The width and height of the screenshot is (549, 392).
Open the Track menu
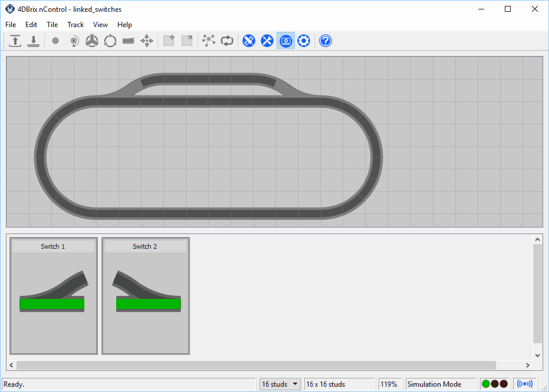(x=75, y=25)
